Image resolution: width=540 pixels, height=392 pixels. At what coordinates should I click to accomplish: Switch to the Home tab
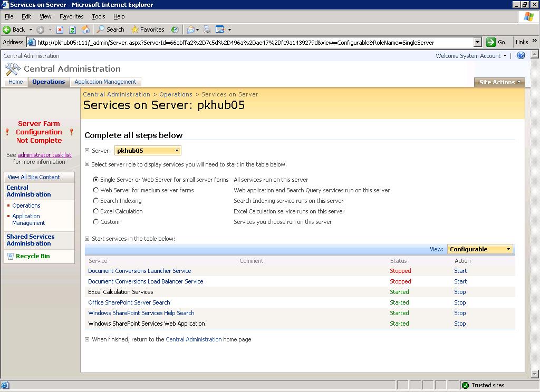coord(15,82)
